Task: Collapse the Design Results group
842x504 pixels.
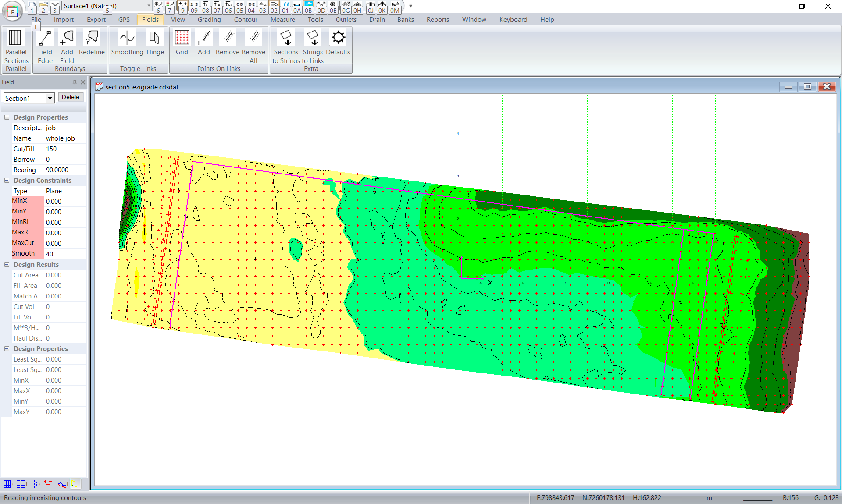Action: (7, 265)
